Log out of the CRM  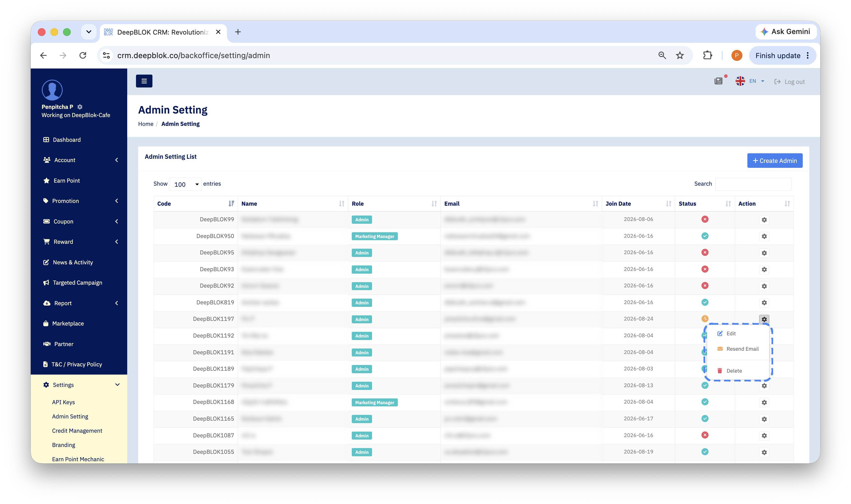coord(789,81)
